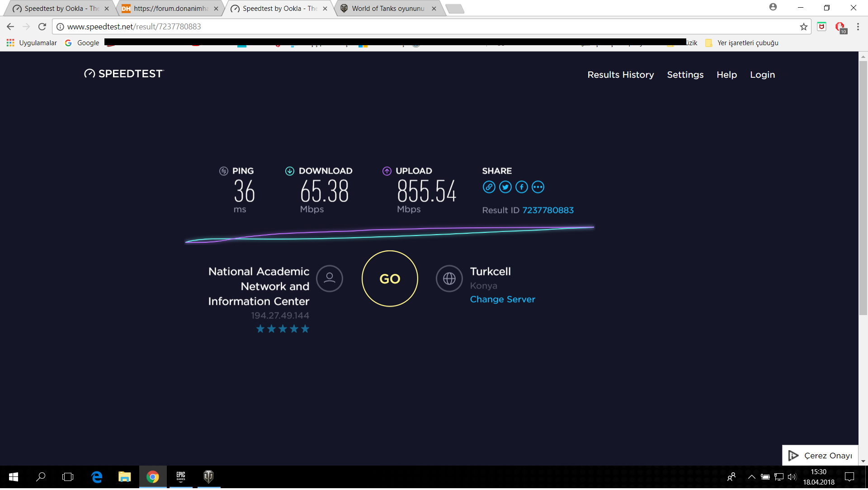Viewport: 868px width, 490px height.
Task: Switch to World of Tanks oyununu tab
Action: [388, 9]
